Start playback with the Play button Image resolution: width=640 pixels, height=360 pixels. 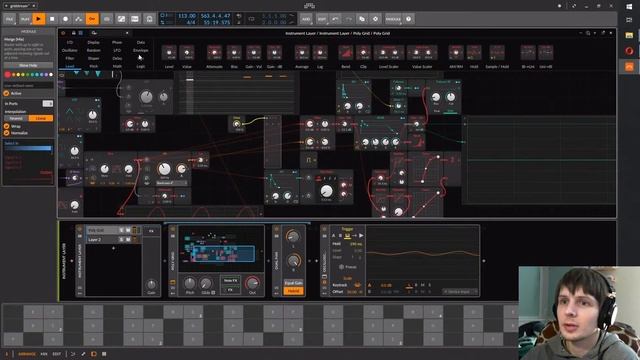(x=38, y=19)
